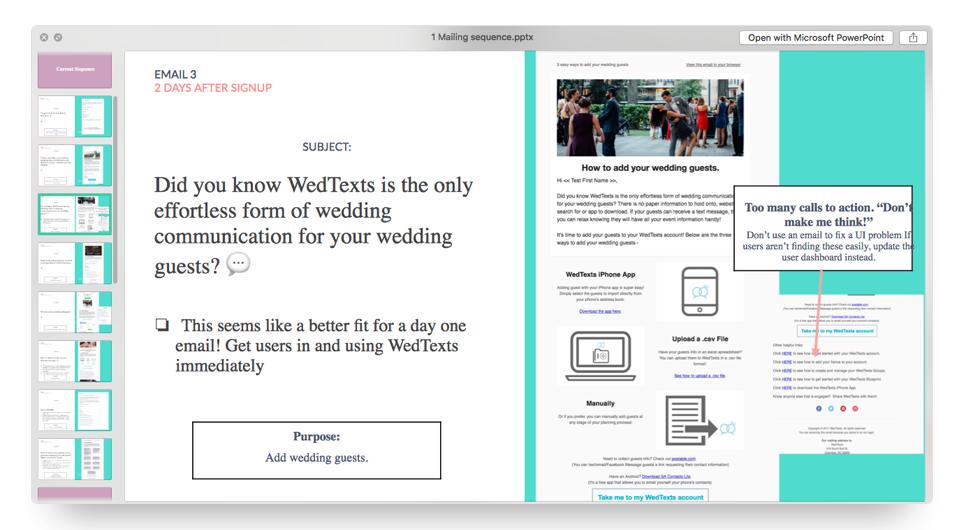The height and width of the screenshot is (530, 964).
Task: Click the laptop icon beside Upload a .csv File
Action: tap(601, 356)
